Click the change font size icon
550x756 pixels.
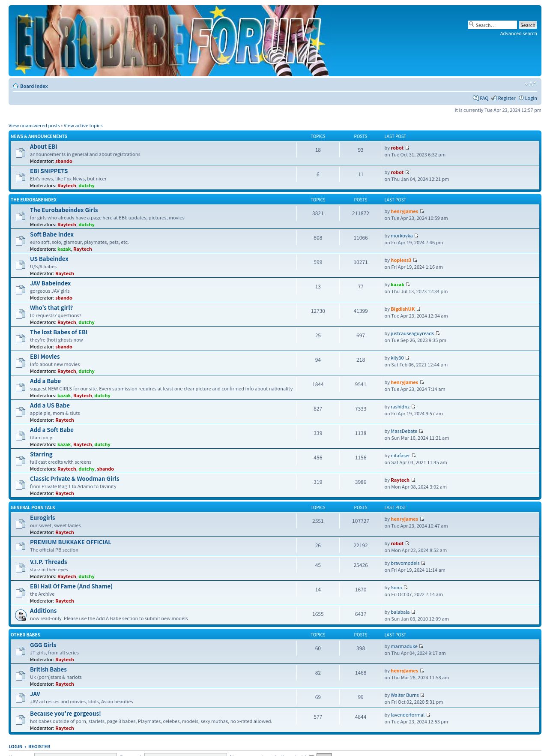pyautogui.click(x=531, y=84)
